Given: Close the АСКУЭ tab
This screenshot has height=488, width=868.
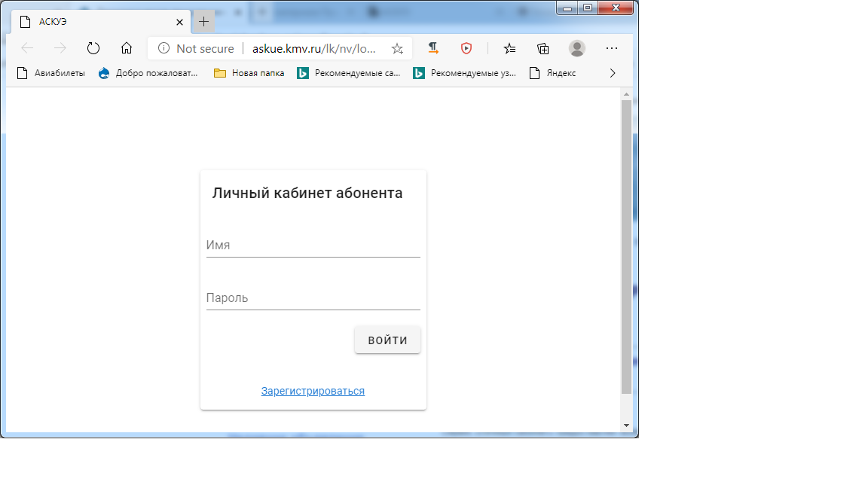Looking at the screenshot, I should coord(179,22).
